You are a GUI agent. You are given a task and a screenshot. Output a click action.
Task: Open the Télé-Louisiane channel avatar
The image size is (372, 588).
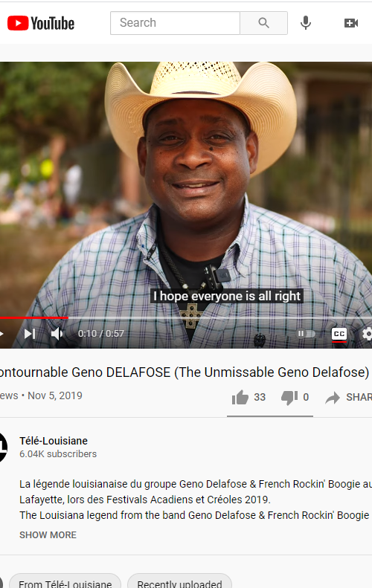(x=3, y=447)
